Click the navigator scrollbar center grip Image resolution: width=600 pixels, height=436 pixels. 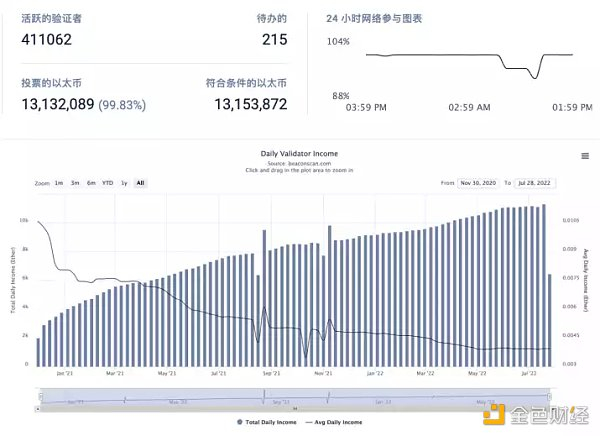coord(295,409)
